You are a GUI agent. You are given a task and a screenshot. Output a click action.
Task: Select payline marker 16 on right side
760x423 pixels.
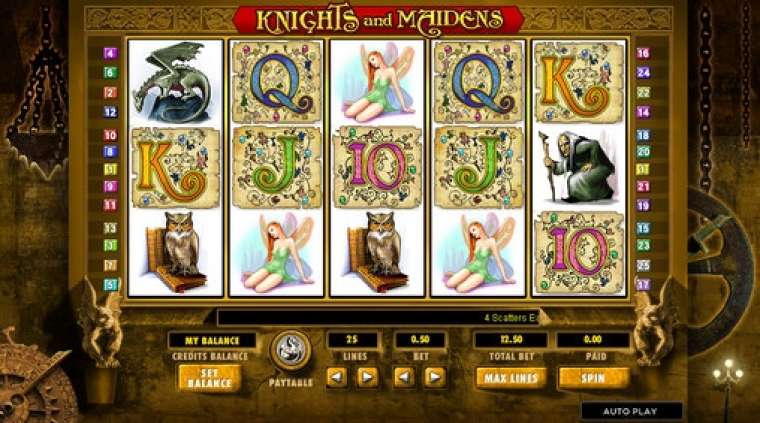pyautogui.click(x=643, y=53)
